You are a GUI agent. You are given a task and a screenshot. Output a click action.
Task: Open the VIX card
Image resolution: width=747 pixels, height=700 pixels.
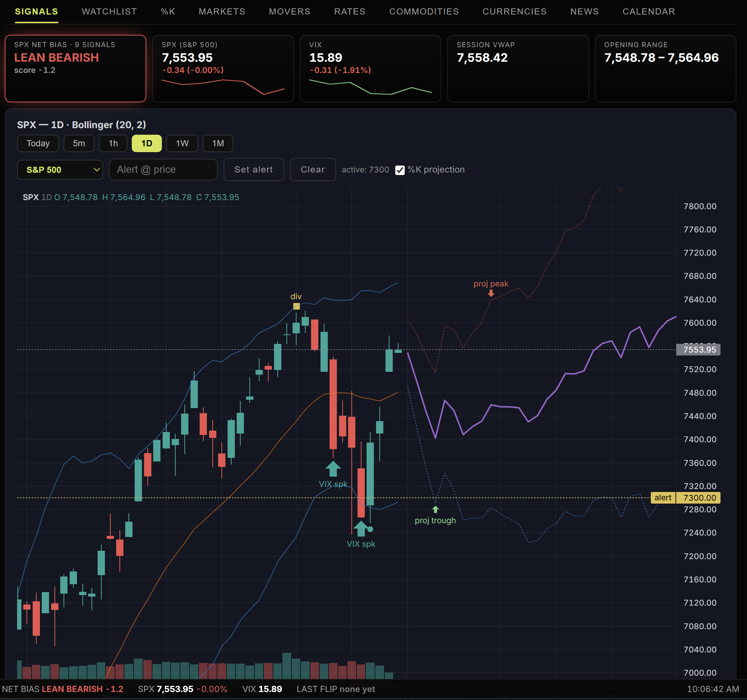(371, 68)
